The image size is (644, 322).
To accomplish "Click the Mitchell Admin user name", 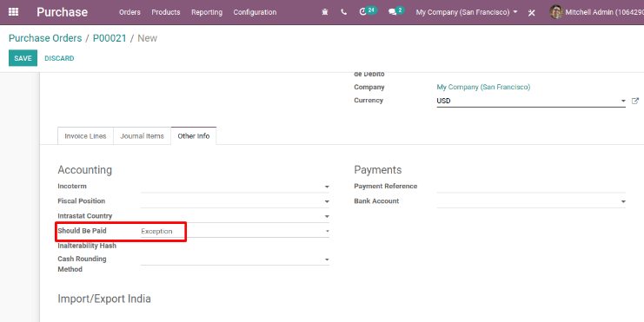I will [604, 12].
